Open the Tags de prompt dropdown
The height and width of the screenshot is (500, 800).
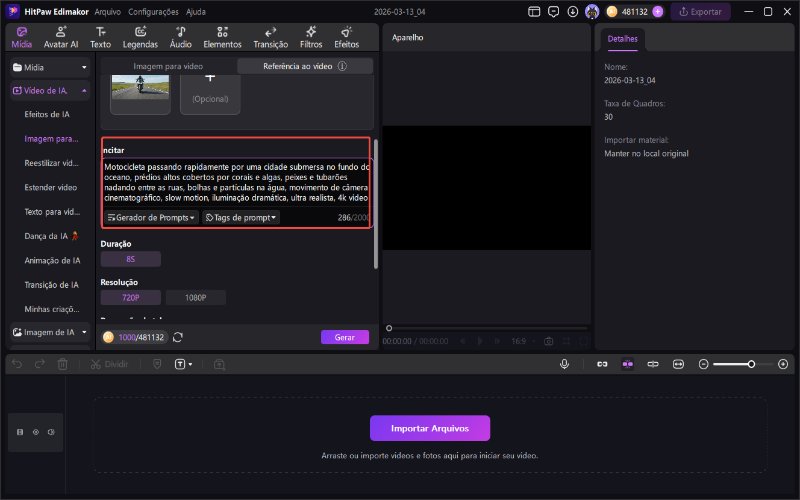(240, 217)
